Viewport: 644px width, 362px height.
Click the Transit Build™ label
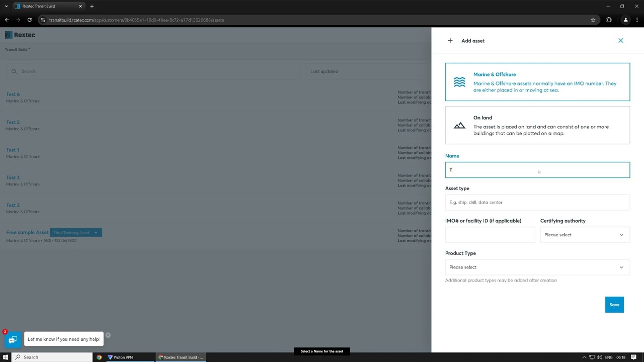[x=18, y=49]
